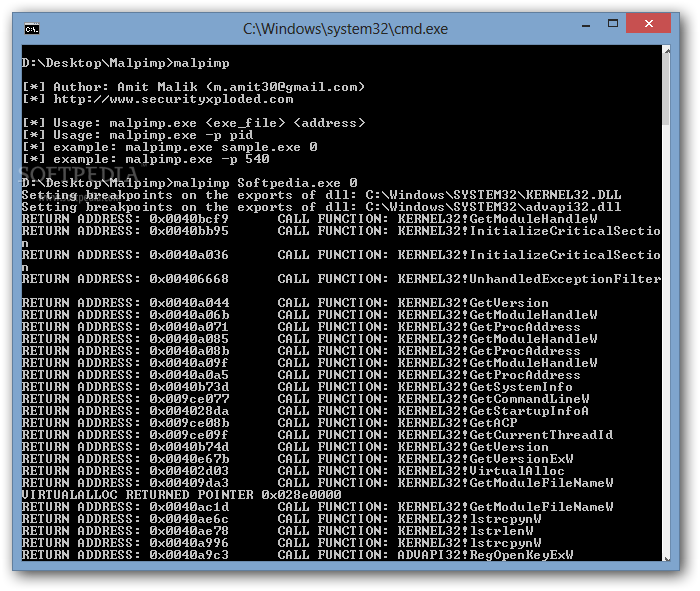Click the title text C:\Windows\system32\cmd.exe
Viewport: 700px width, 591px height.
tap(345, 29)
